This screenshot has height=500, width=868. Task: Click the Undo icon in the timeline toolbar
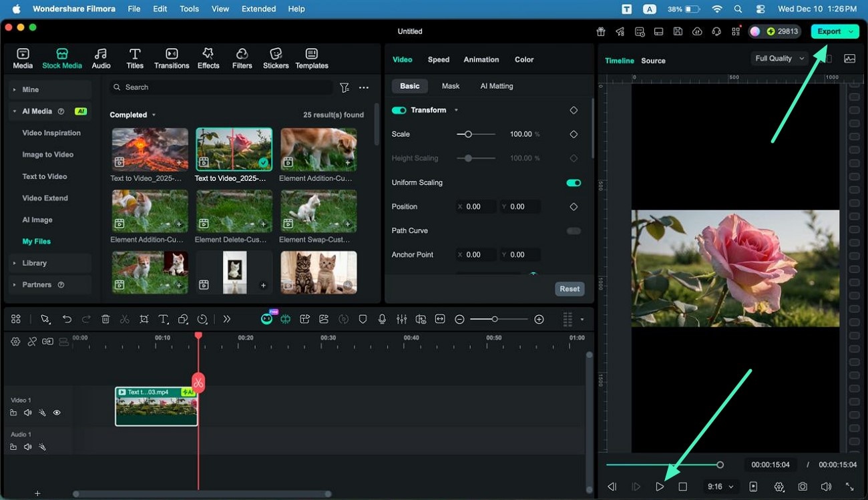click(67, 319)
